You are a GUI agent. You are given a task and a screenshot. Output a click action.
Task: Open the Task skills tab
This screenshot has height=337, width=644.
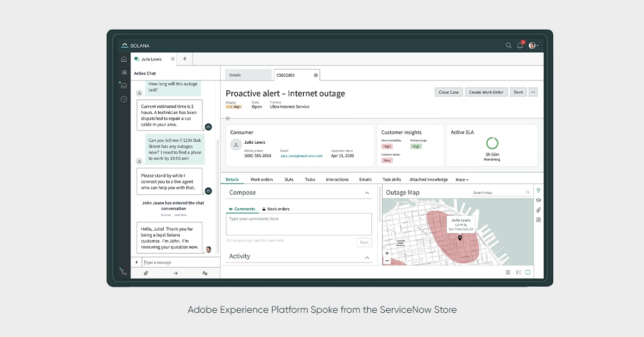[x=392, y=179]
